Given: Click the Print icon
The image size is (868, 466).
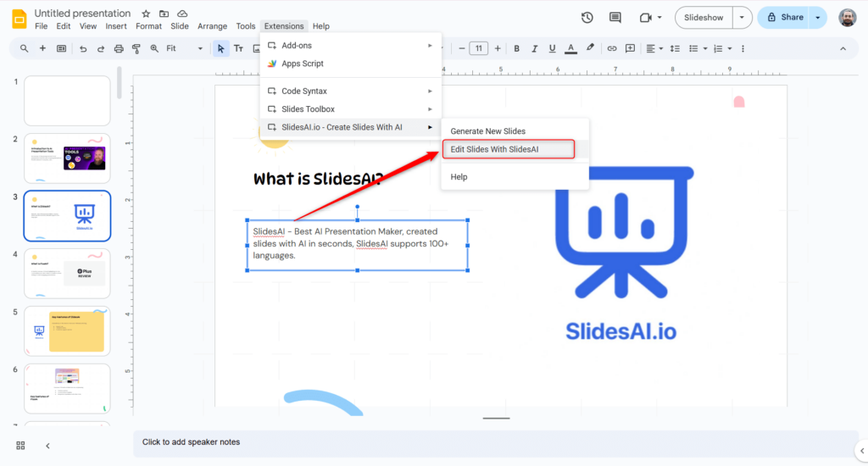Looking at the screenshot, I should (x=119, y=48).
